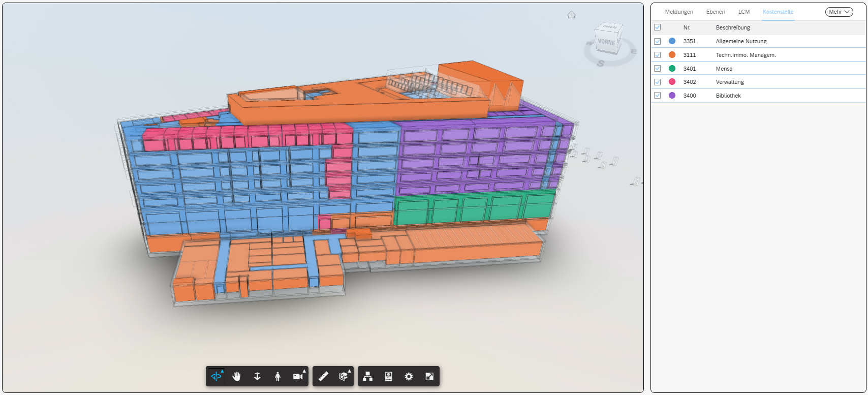Open the Measure ruler tool
The width and height of the screenshot is (868, 395).
[x=323, y=377]
